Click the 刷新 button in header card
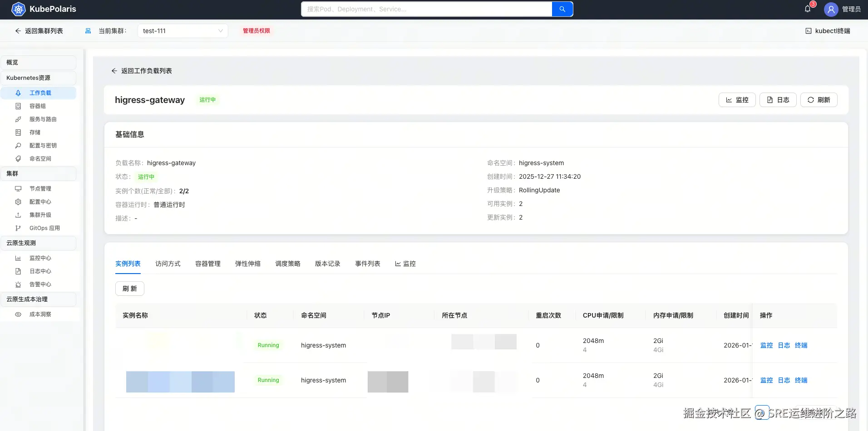The height and width of the screenshot is (431, 868). [819, 100]
